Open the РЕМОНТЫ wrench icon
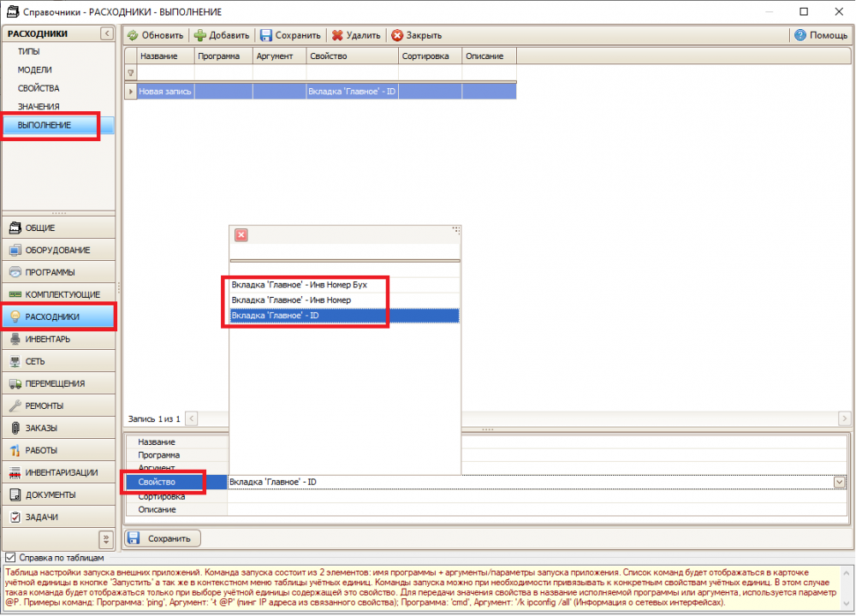 coord(15,406)
